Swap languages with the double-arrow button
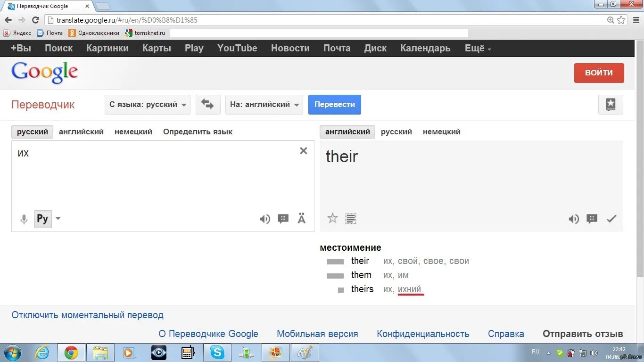The height and width of the screenshot is (362, 644). (207, 104)
